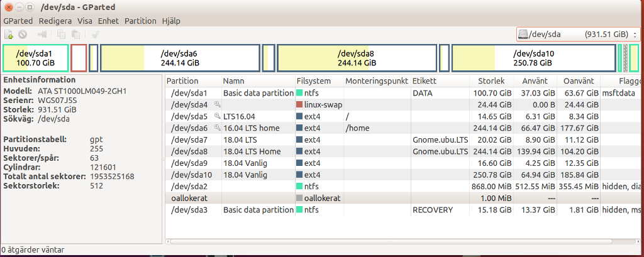
Task: Select the /dev/sda4 partition row
Action: click(x=404, y=105)
